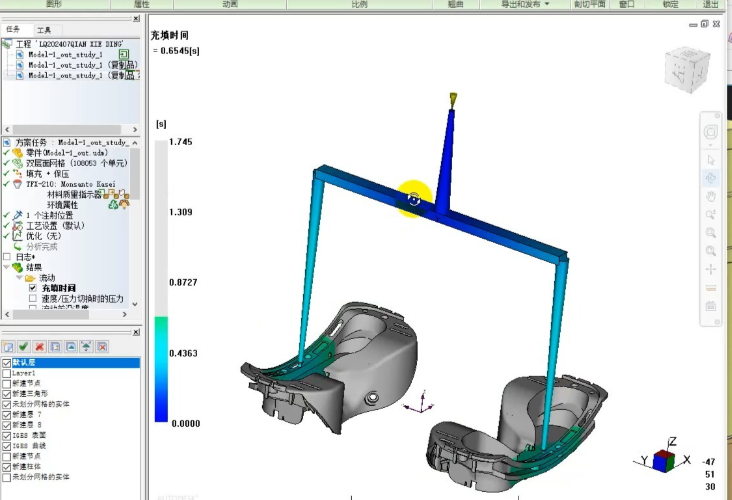Uncheck the IGES 表面 layer checkbox
Viewport: 732px width, 500px height.
point(8,435)
